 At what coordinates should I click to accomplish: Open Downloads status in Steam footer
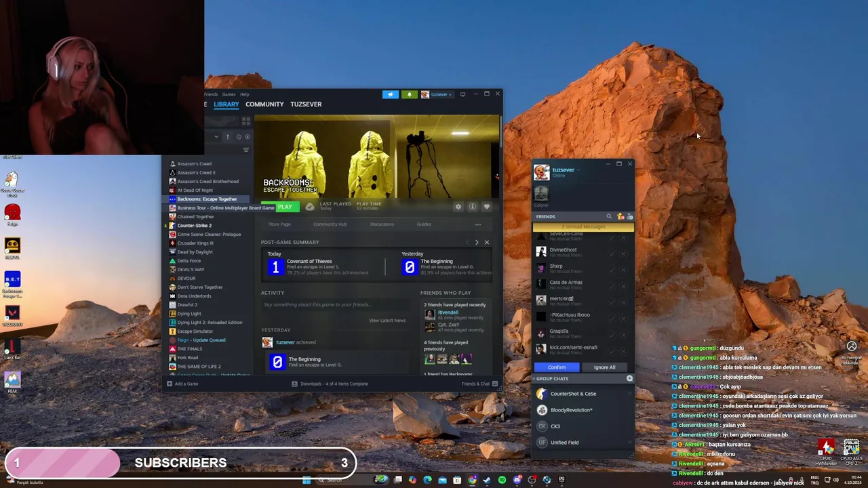tap(330, 384)
